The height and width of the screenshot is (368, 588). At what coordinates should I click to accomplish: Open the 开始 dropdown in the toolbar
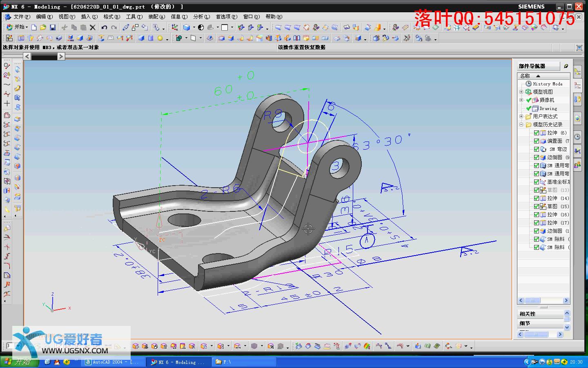point(17,27)
